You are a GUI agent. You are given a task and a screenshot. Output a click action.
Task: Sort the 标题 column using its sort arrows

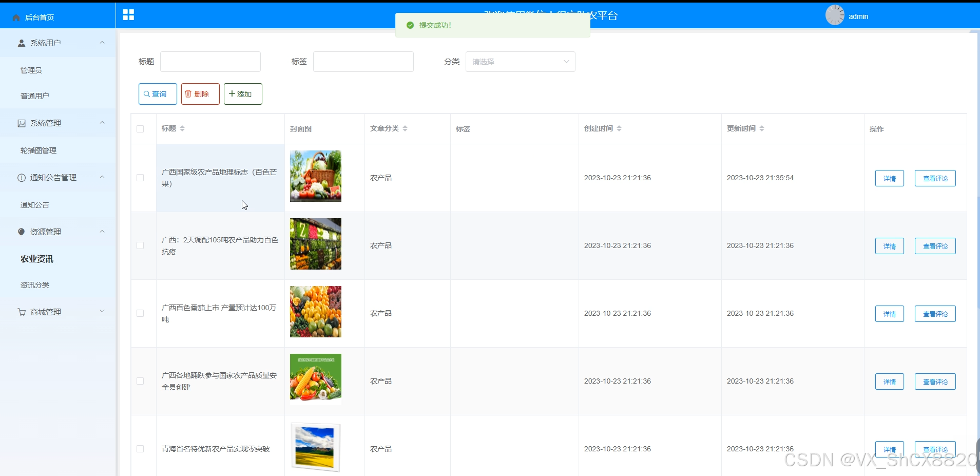point(182,128)
